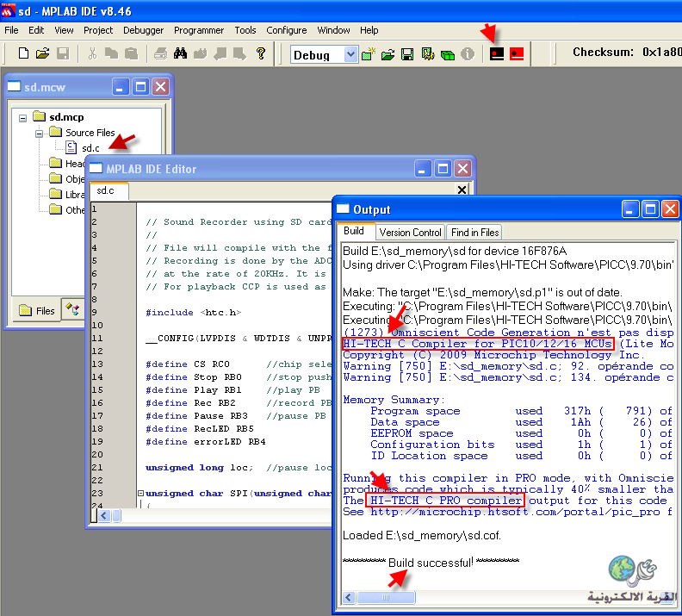682x616 pixels.
Task: Click the 'Memory Summary:' output line
Action: tap(394, 400)
